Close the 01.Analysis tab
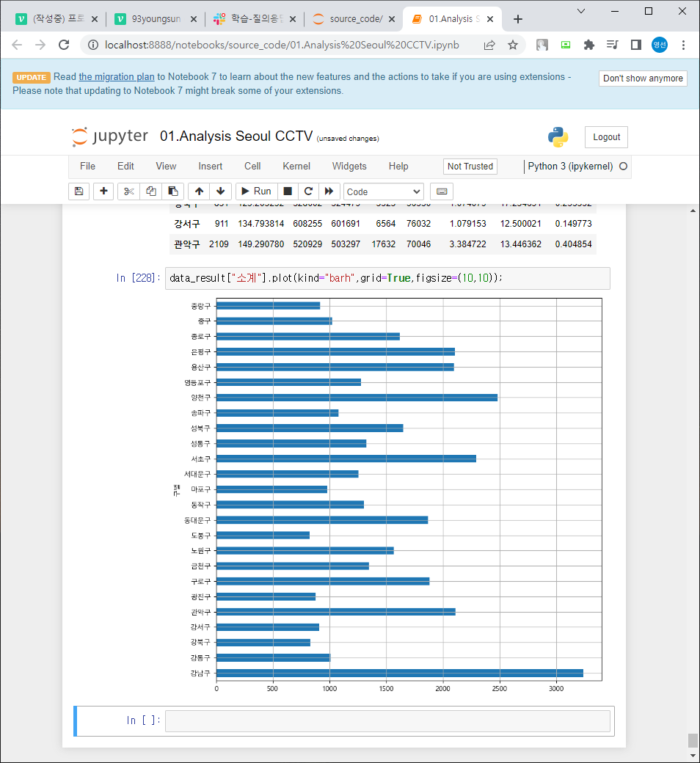 [x=490, y=20]
